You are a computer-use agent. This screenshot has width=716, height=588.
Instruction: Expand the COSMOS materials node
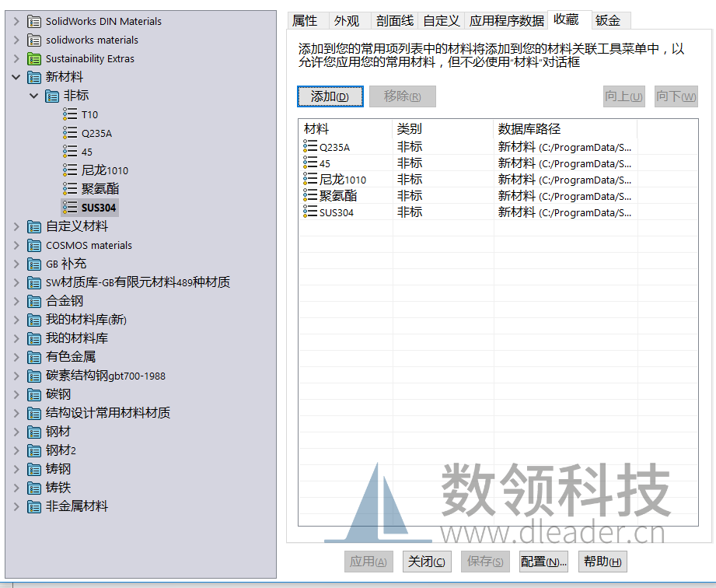(x=16, y=245)
